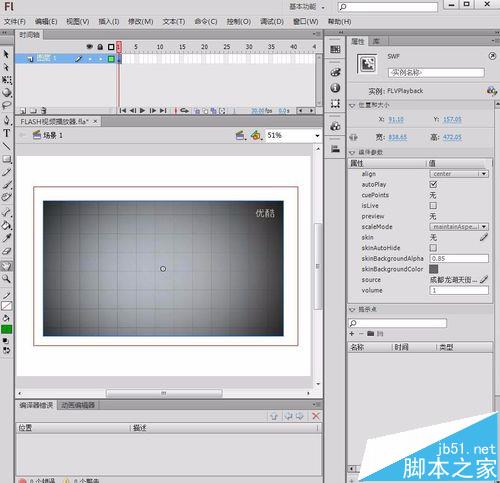500x483 pixels.
Task: Click the instance name input field
Action: click(436, 72)
